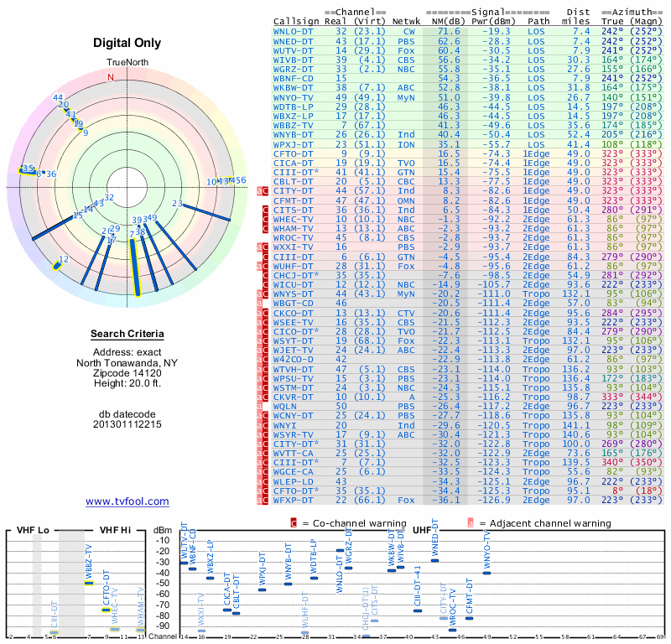Screen dimensions: 671x644
Task: Click the WNYI callsign
Action: pyautogui.click(x=284, y=425)
